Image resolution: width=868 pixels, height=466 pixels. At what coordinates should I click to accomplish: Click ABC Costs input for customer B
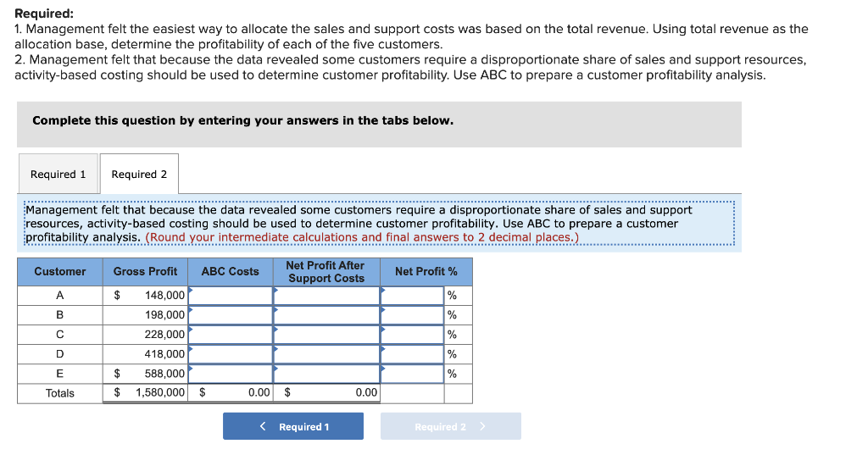pos(231,315)
